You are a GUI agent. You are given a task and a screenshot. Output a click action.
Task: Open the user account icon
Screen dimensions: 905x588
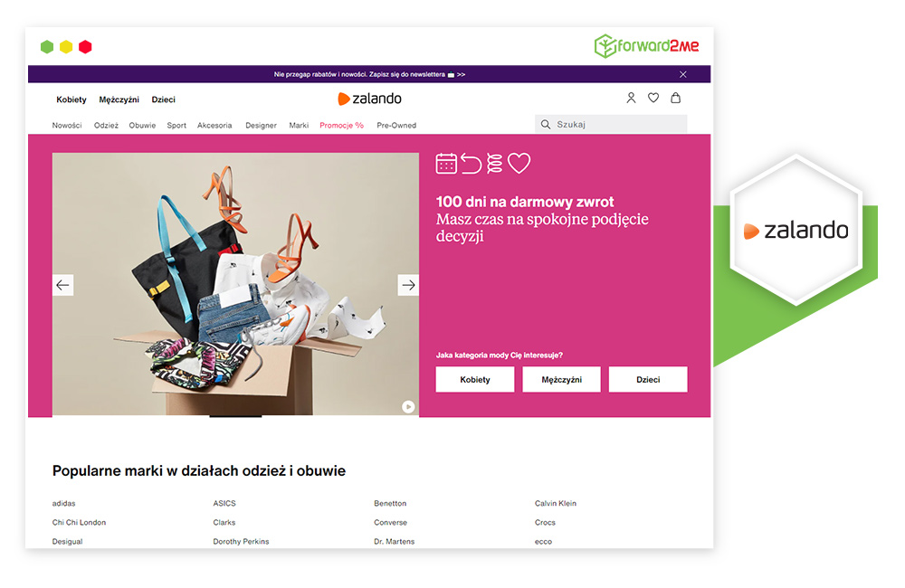(x=631, y=98)
